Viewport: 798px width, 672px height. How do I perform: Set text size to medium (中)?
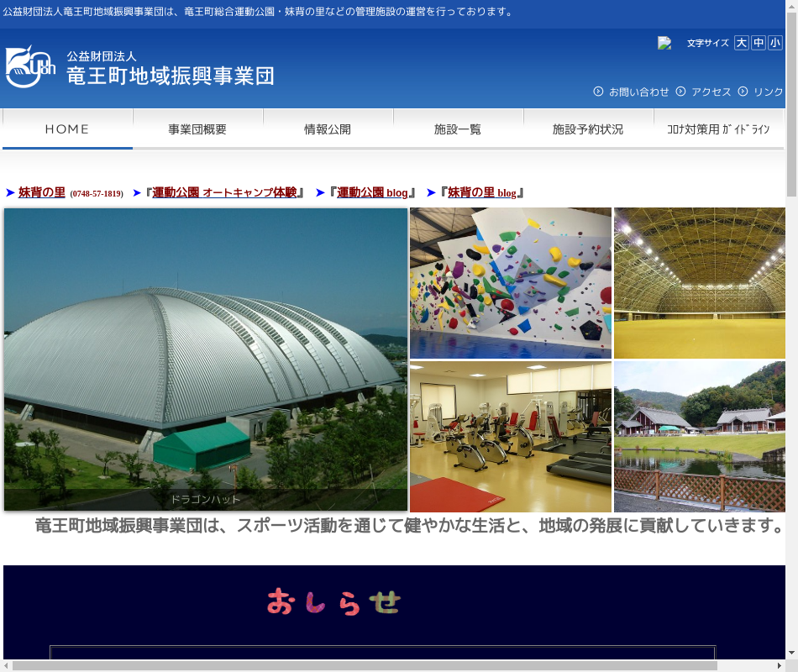(759, 43)
